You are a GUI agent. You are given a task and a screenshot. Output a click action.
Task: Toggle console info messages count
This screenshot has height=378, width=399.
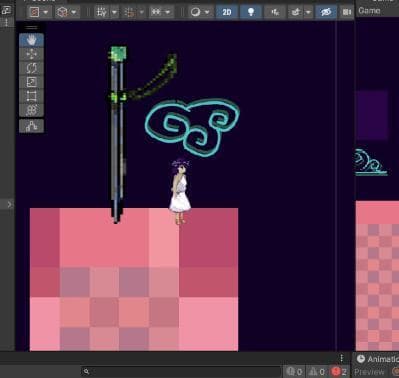(x=295, y=371)
